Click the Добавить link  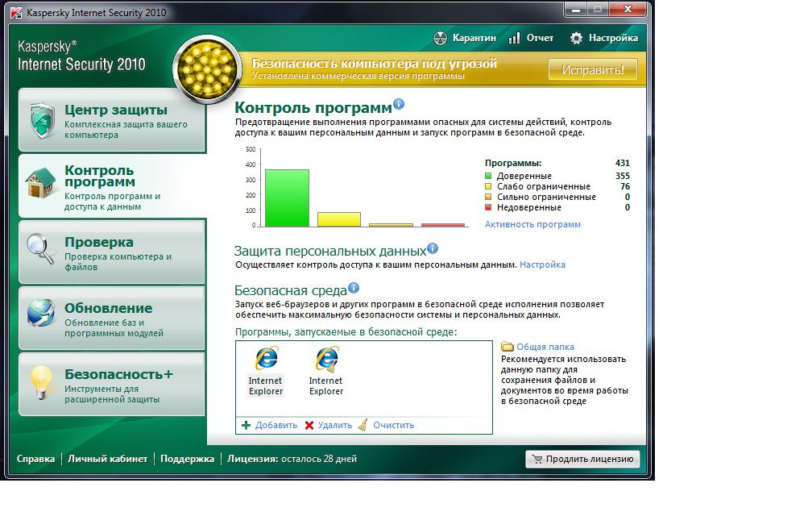276,425
